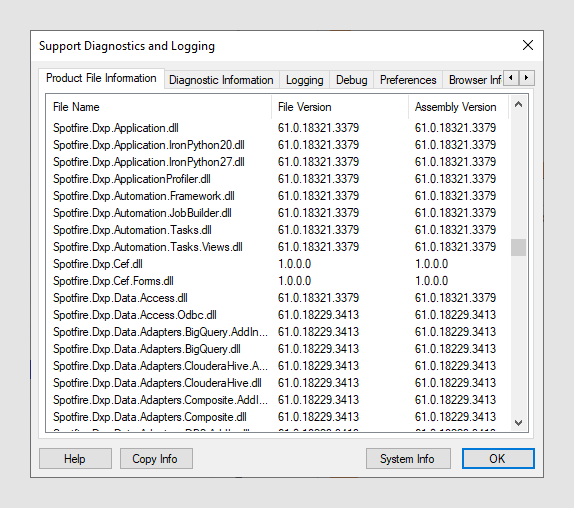Open the Logging tab
Viewport: 574px width, 508px height.
pyautogui.click(x=305, y=80)
